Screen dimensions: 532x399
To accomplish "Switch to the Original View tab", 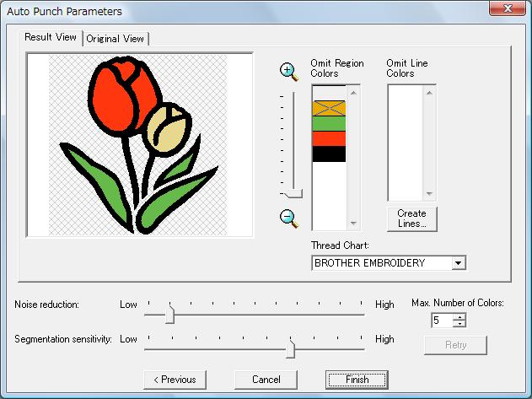I will (115, 39).
